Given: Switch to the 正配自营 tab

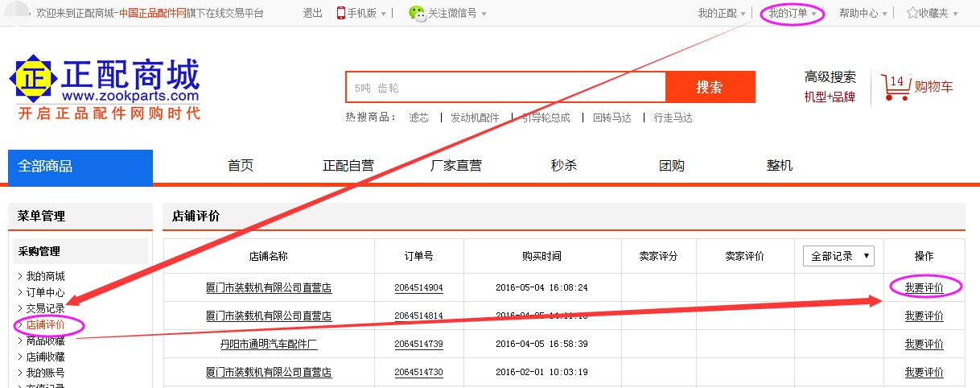Looking at the screenshot, I should click(348, 166).
